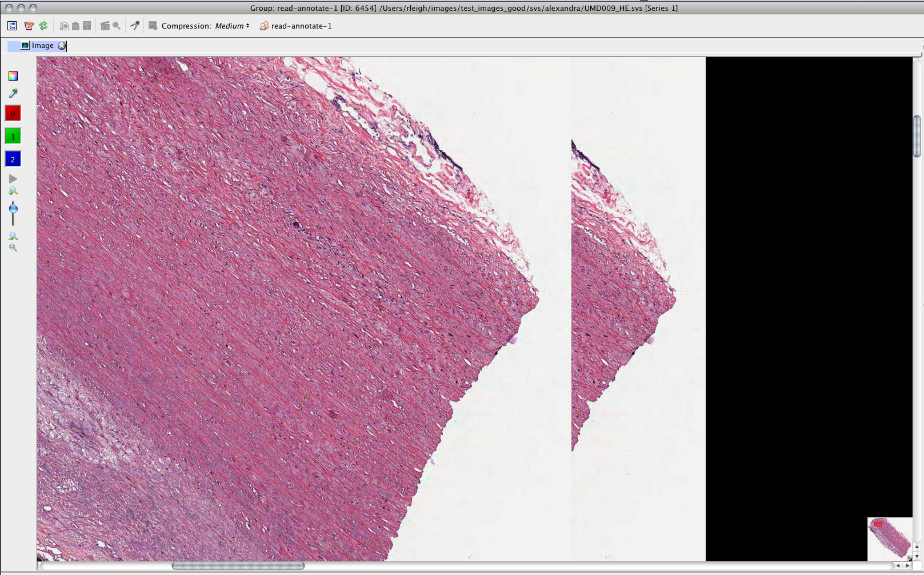Click the gray play triangle button

13,179
